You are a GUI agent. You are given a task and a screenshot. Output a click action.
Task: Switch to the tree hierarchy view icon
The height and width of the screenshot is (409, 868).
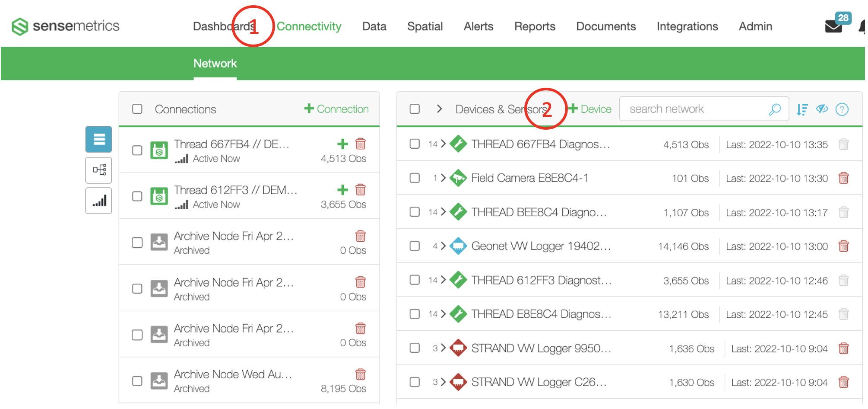(x=98, y=170)
